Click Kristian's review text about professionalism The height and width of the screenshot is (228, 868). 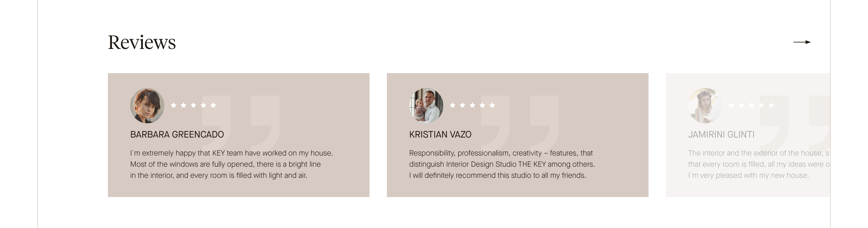point(502,164)
